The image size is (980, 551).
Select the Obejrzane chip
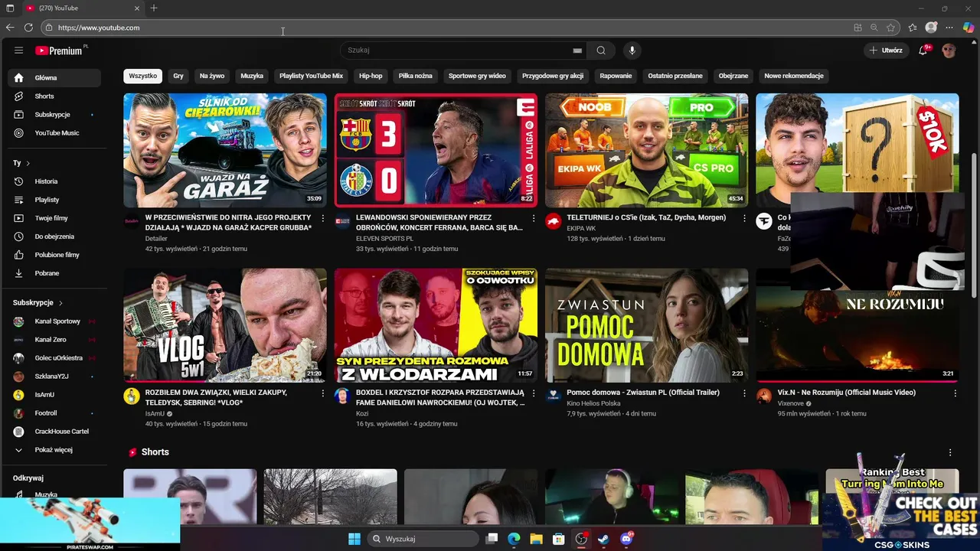(733, 76)
